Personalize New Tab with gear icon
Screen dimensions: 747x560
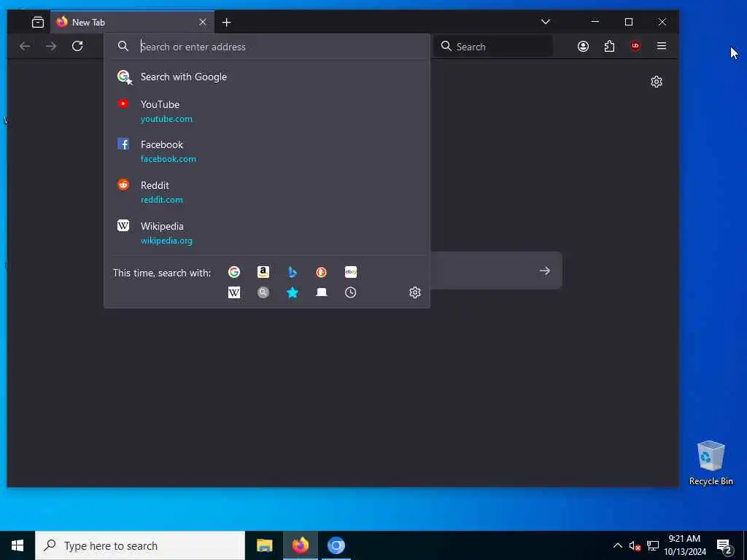coord(657,82)
